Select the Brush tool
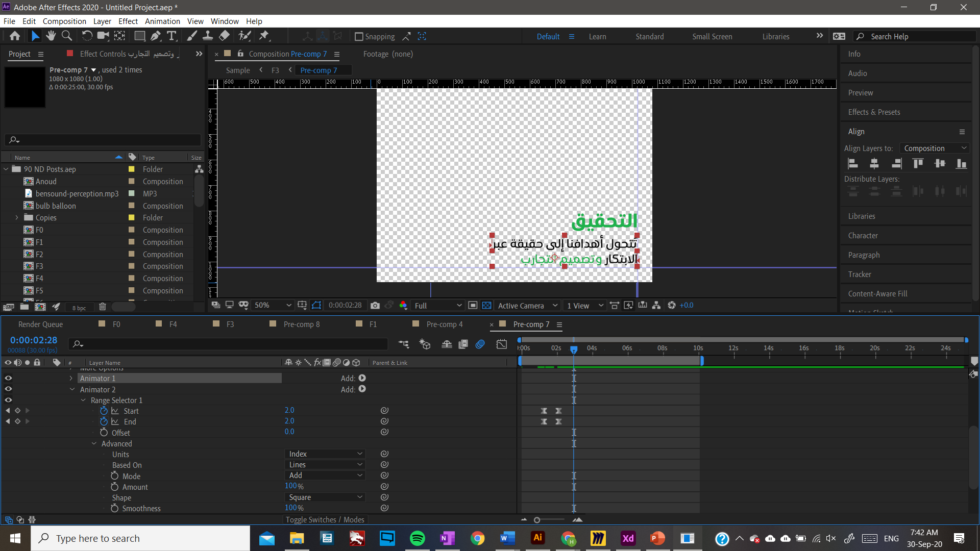980x551 pixels. pos(192,36)
